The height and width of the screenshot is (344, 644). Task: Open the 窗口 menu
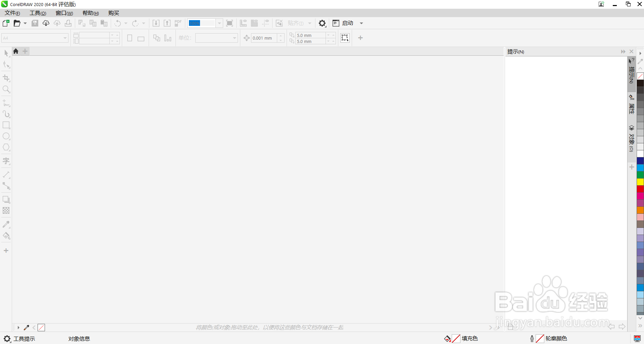(64, 13)
